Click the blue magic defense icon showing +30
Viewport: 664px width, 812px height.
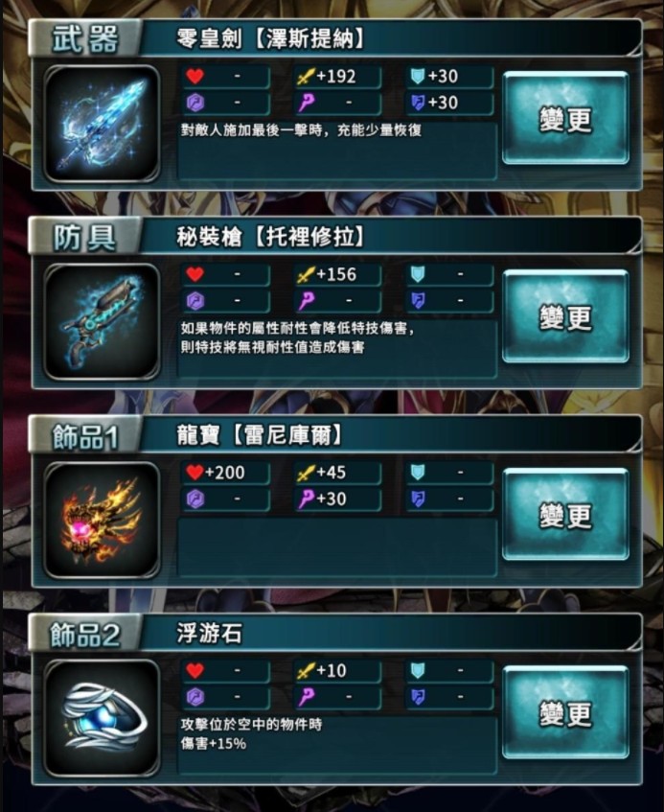click(418, 103)
